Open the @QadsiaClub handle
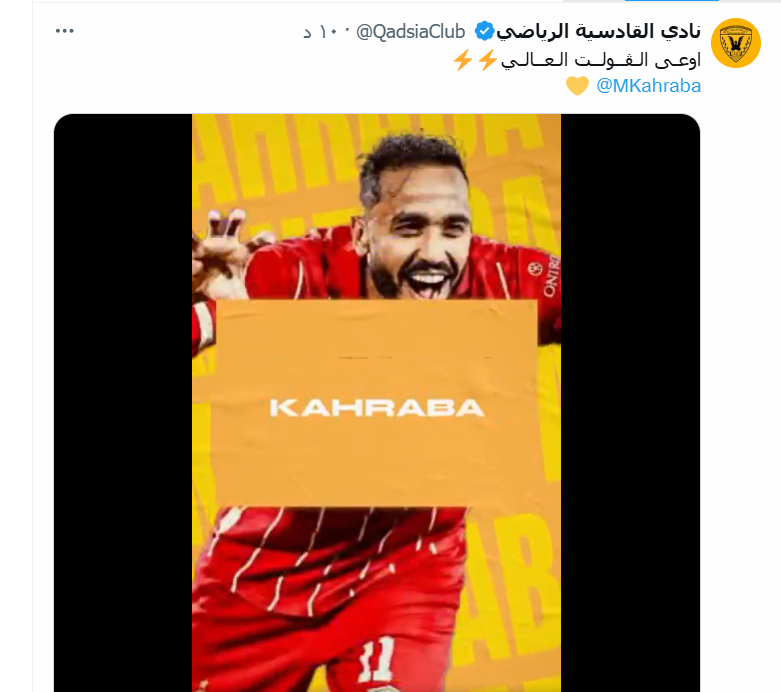 click(x=410, y=32)
